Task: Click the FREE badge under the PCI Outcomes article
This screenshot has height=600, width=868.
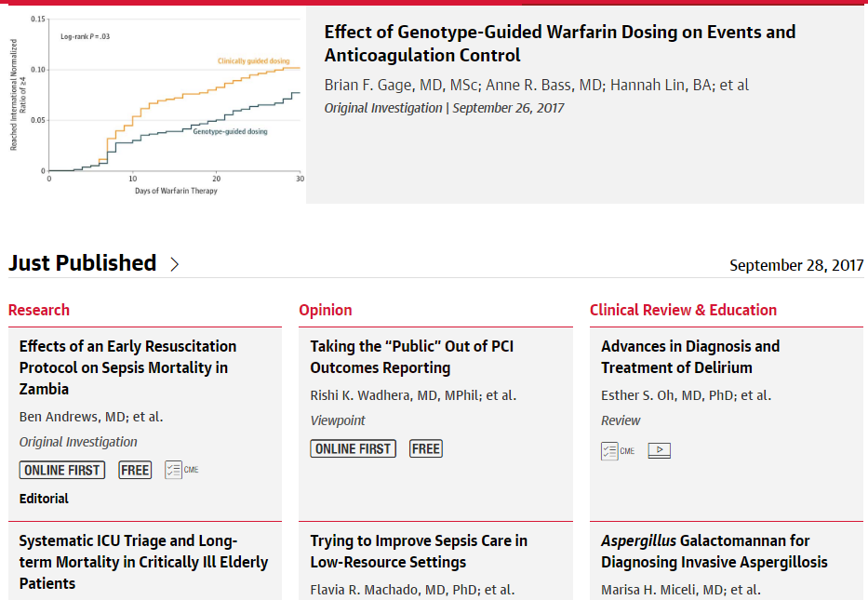Action: (426, 449)
